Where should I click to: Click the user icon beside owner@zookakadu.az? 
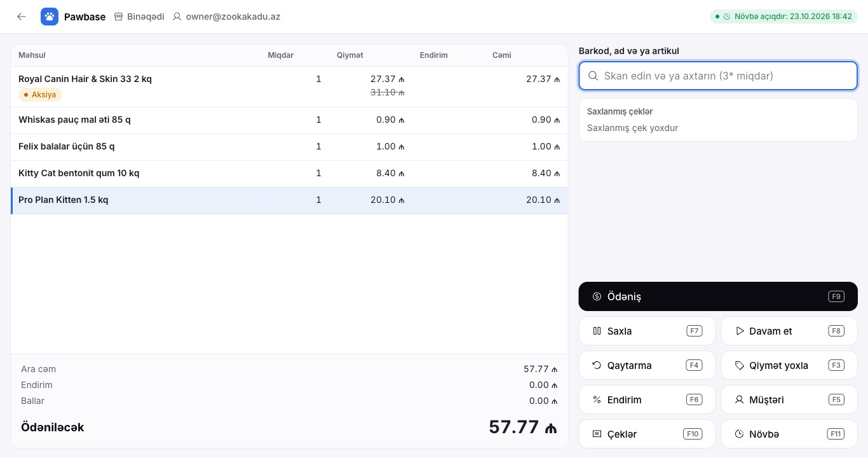pos(177,17)
